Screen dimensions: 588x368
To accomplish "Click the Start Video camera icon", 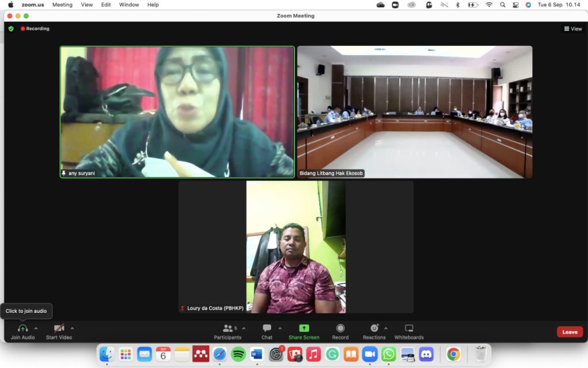I will [59, 328].
